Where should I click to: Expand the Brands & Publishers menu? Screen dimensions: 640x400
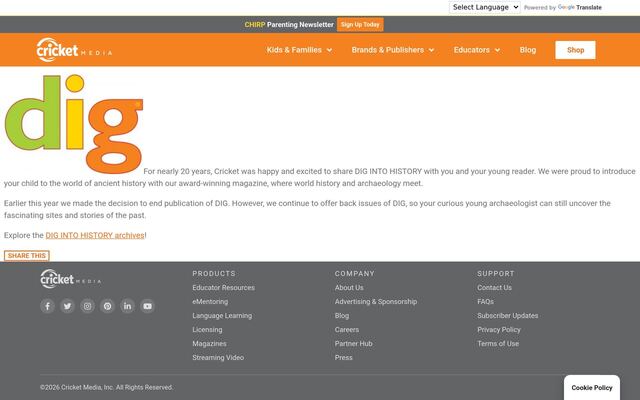pyautogui.click(x=393, y=50)
